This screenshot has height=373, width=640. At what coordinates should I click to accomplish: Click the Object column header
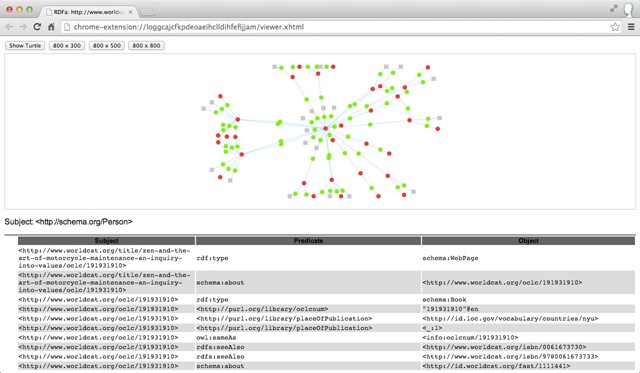coord(528,241)
